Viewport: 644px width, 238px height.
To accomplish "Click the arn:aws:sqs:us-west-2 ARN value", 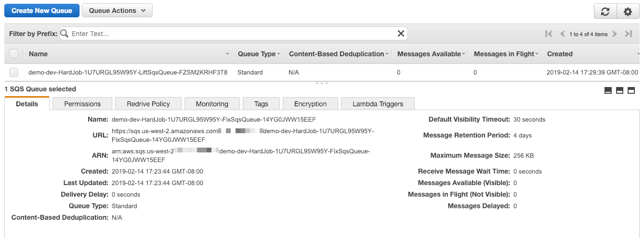I will (241, 155).
